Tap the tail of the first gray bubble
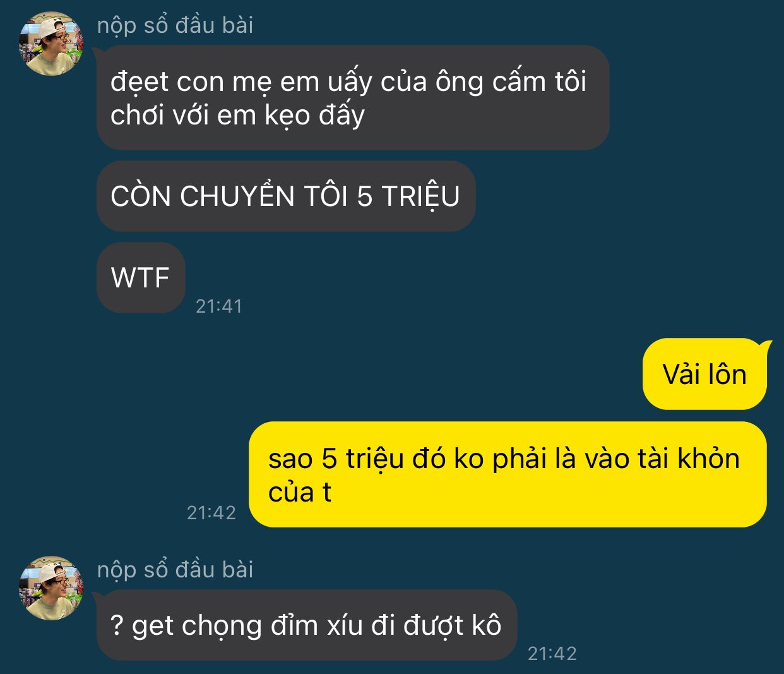784x674 pixels. (98, 52)
